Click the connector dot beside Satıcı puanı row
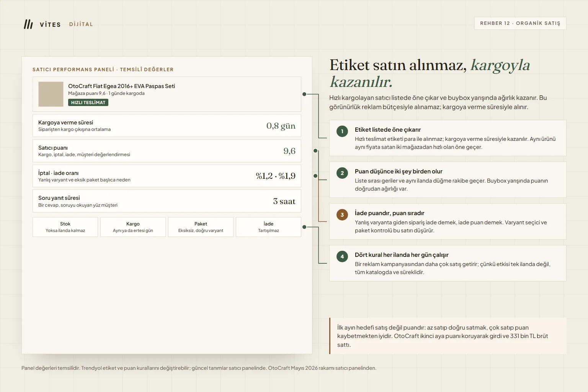 315,151
